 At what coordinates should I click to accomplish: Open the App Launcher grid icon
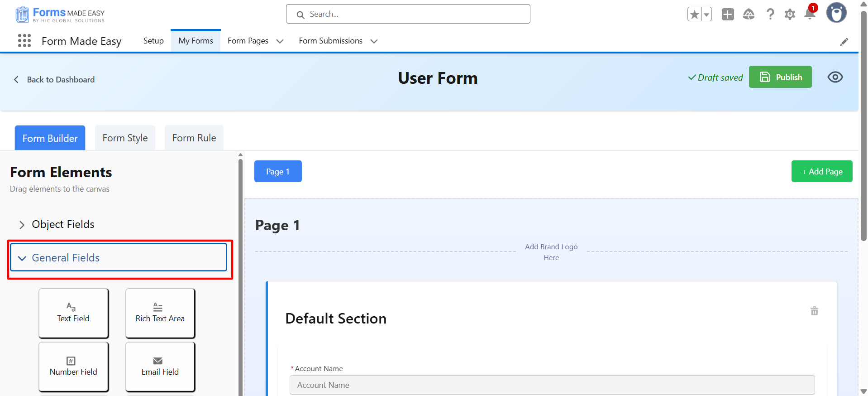tap(24, 41)
